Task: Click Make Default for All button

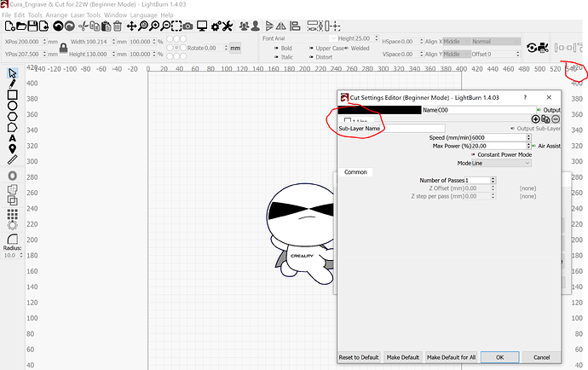Action: click(x=451, y=357)
